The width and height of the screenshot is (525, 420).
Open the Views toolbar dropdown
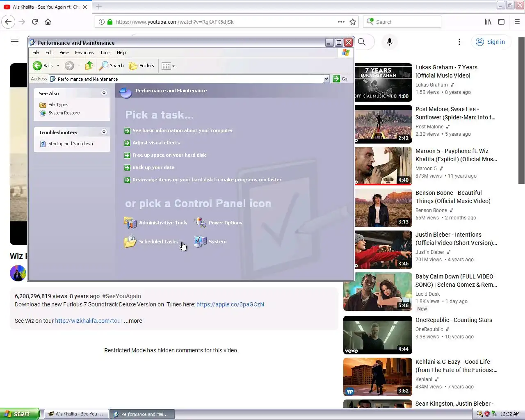(x=168, y=66)
